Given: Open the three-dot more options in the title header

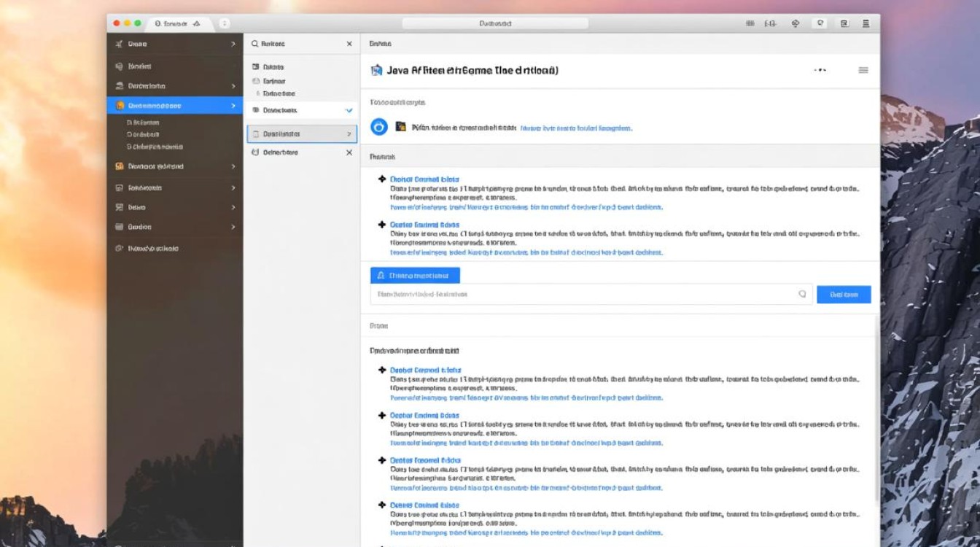Looking at the screenshot, I should [x=820, y=70].
